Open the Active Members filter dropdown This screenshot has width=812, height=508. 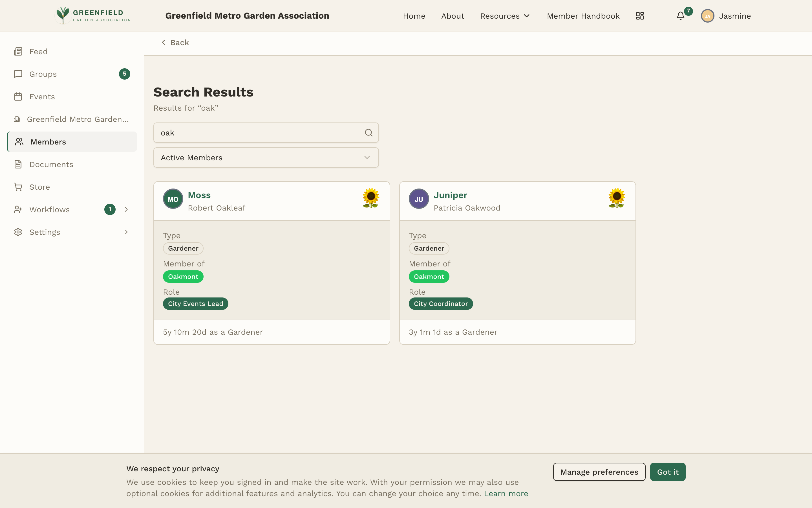coord(266,157)
